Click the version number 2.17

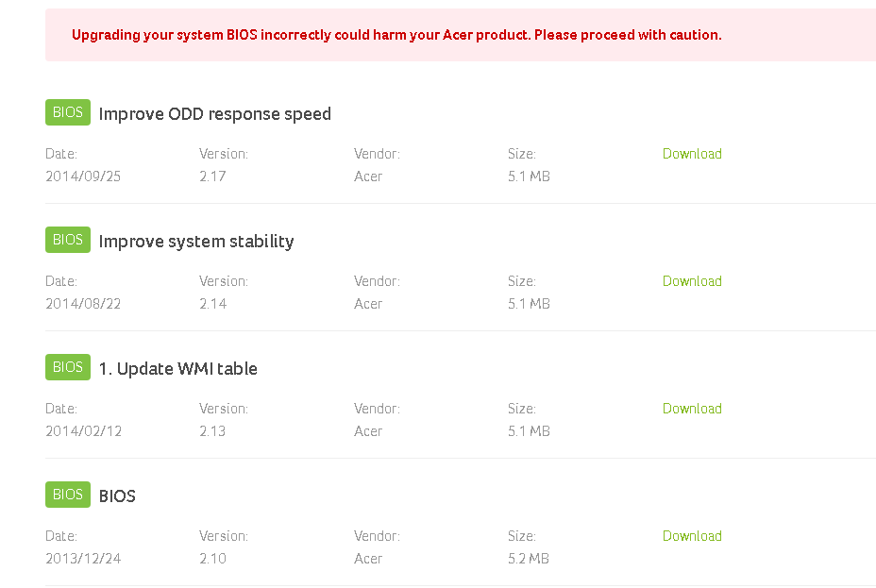[x=212, y=176]
